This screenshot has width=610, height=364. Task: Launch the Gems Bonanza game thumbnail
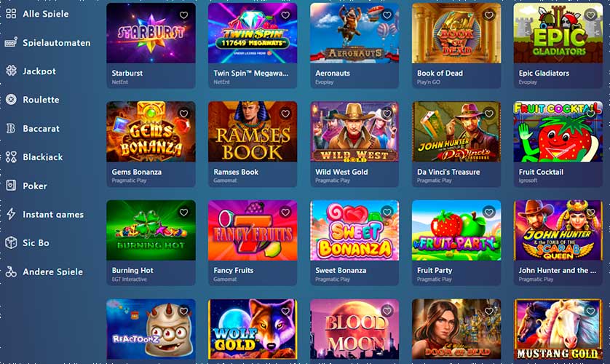pyautogui.click(x=151, y=132)
